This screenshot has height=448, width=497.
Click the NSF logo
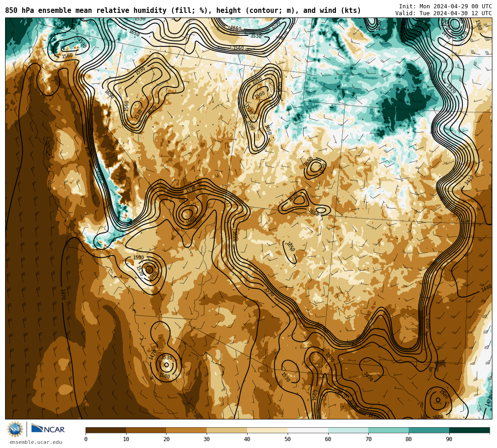coord(15,429)
